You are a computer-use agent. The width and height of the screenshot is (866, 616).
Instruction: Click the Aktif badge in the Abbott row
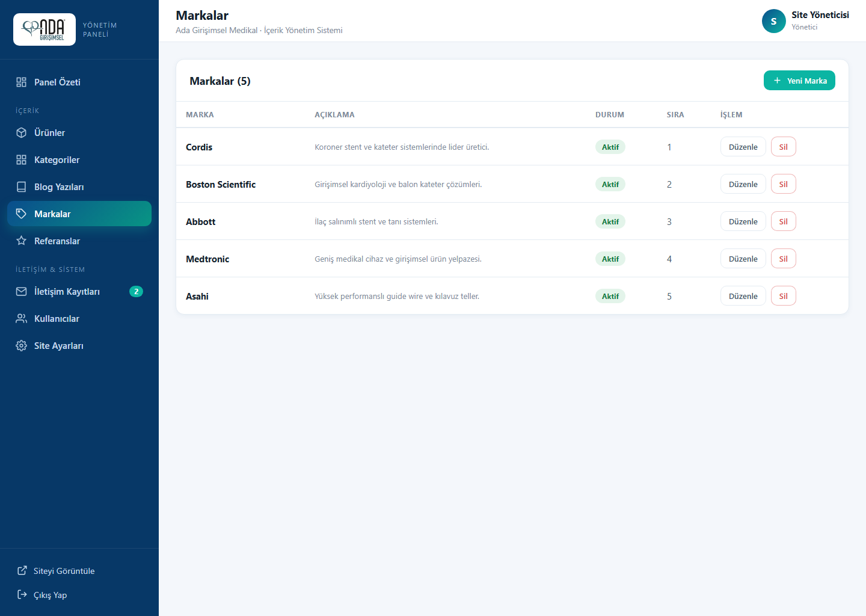tap(610, 222)
